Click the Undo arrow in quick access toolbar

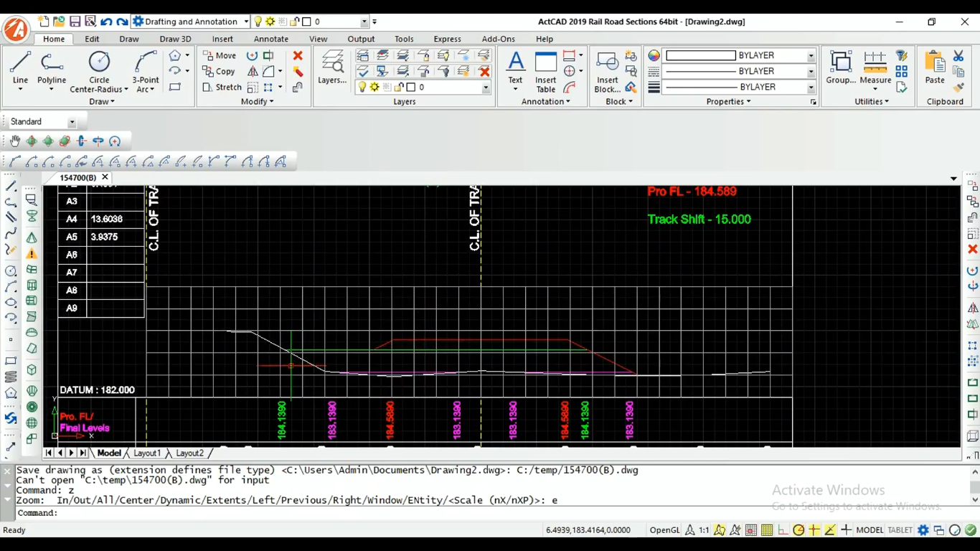(x=106, y=22)
